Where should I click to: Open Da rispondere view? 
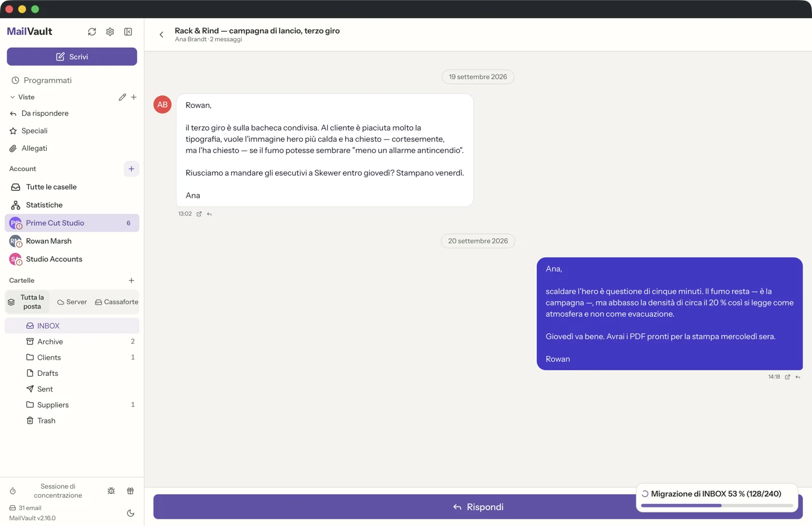click(x=72, y=113)
